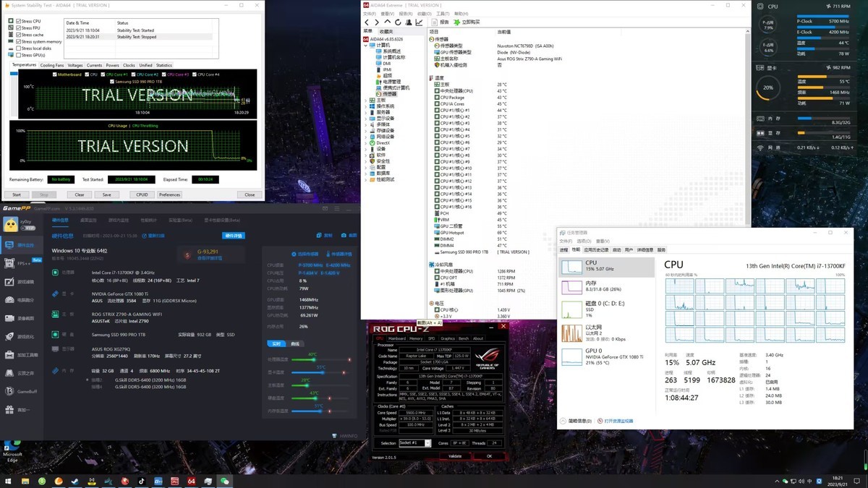
Task: Enable Stress local disks checkbox
Action: tap(18, 48)
